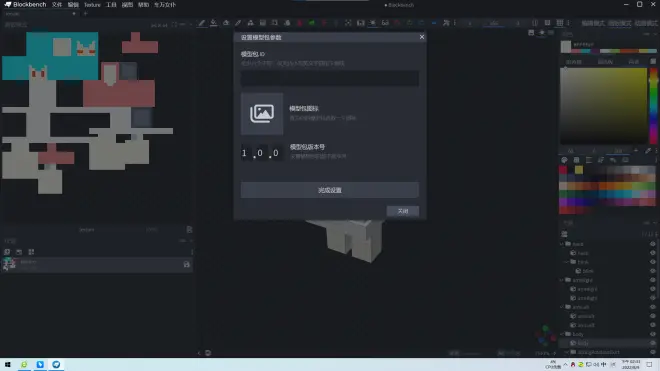Collapse the armright folder in outliner
660x371 pixels.
[x=562, y=280]
